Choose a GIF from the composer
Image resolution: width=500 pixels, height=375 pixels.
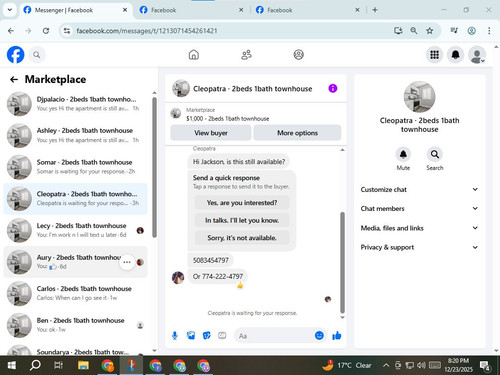pyautogui.click(x=222, y=336)
